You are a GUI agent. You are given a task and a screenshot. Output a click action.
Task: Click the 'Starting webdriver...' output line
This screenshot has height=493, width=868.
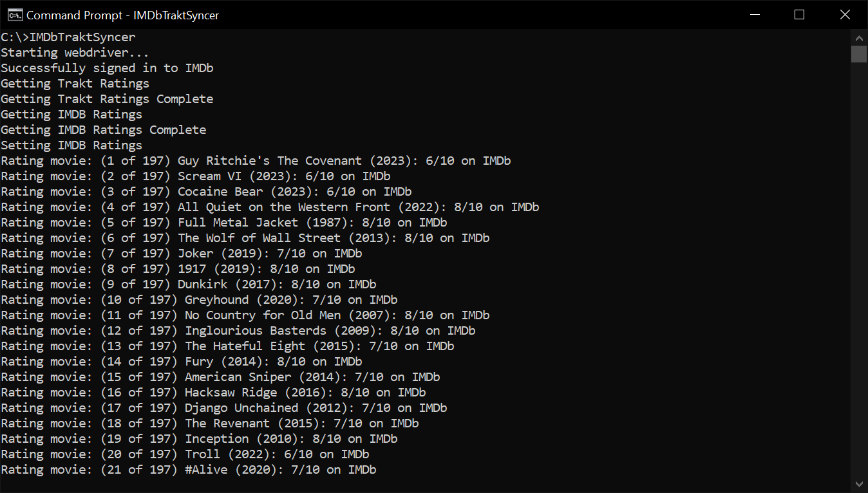click(x=75, y=53)
